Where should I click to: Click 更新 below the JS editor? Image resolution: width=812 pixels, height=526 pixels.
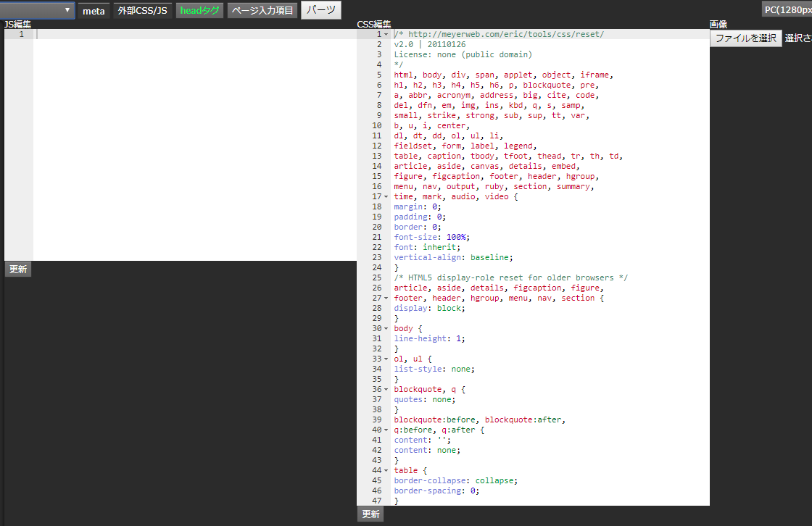click(18, 270)
